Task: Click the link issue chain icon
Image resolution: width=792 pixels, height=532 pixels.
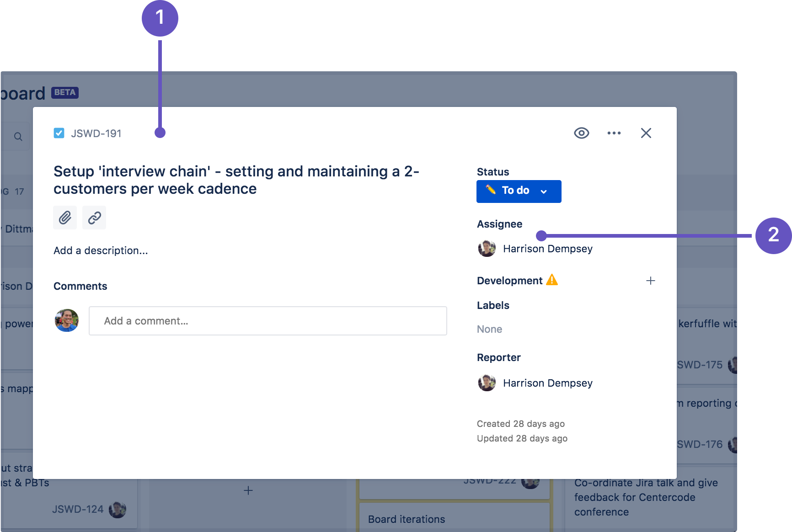Action: tap(94, 218)
